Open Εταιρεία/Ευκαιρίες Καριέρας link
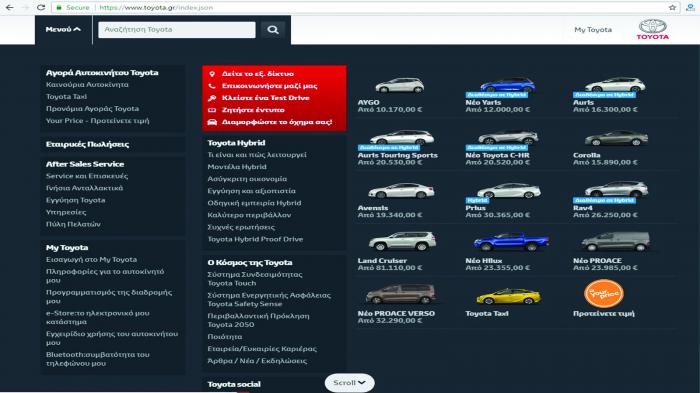This screenshot has width=700, height=393. coord(262,349)
